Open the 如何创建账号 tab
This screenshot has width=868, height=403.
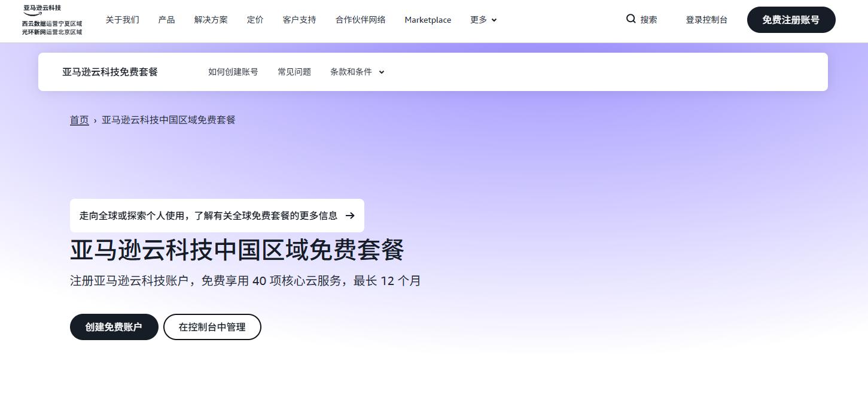[x=233, y=72]
